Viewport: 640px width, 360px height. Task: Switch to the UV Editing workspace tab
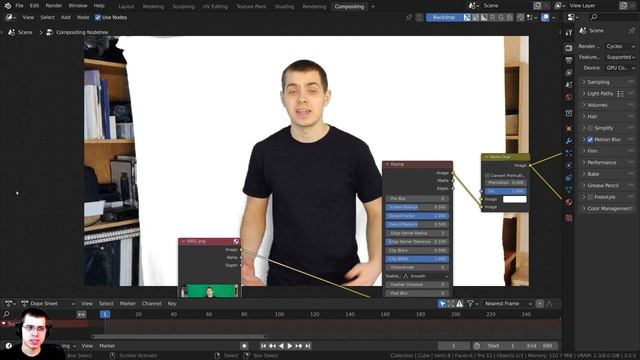coord(216,7)
